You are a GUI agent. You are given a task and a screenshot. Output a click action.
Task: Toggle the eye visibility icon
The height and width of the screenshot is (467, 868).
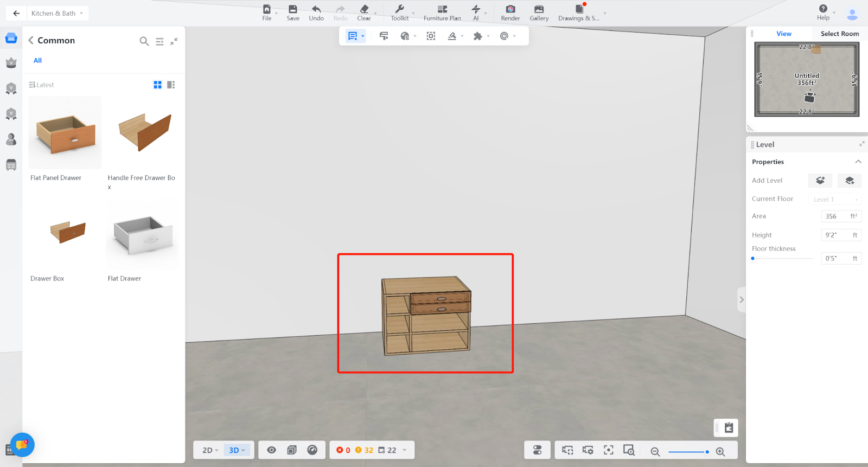(271, 450)
